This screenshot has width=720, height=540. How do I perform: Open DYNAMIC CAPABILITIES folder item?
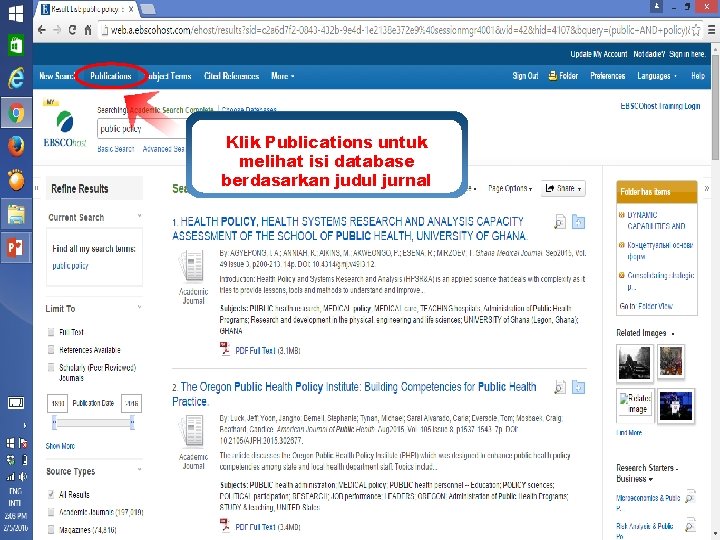pyautogui.click(x=656, y=220)
